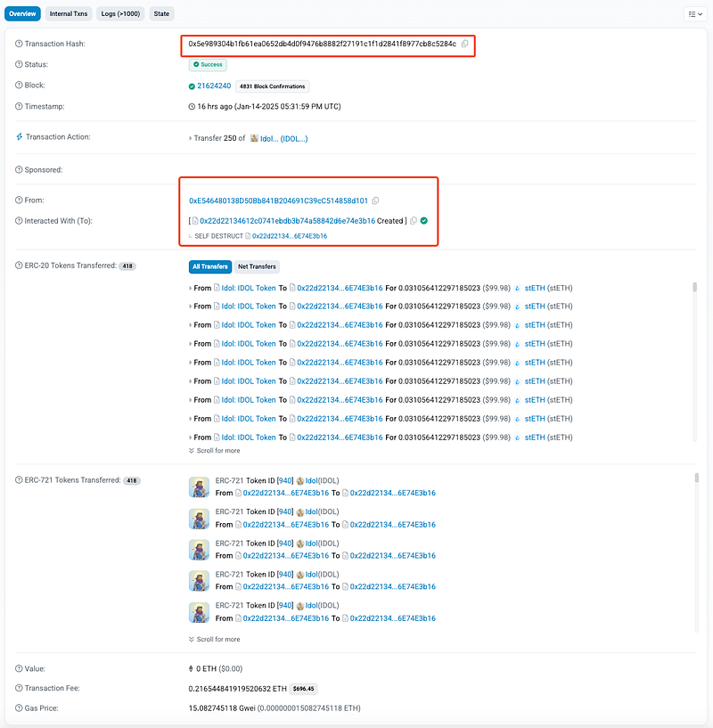Open the State tab

(x=161, y=14)
